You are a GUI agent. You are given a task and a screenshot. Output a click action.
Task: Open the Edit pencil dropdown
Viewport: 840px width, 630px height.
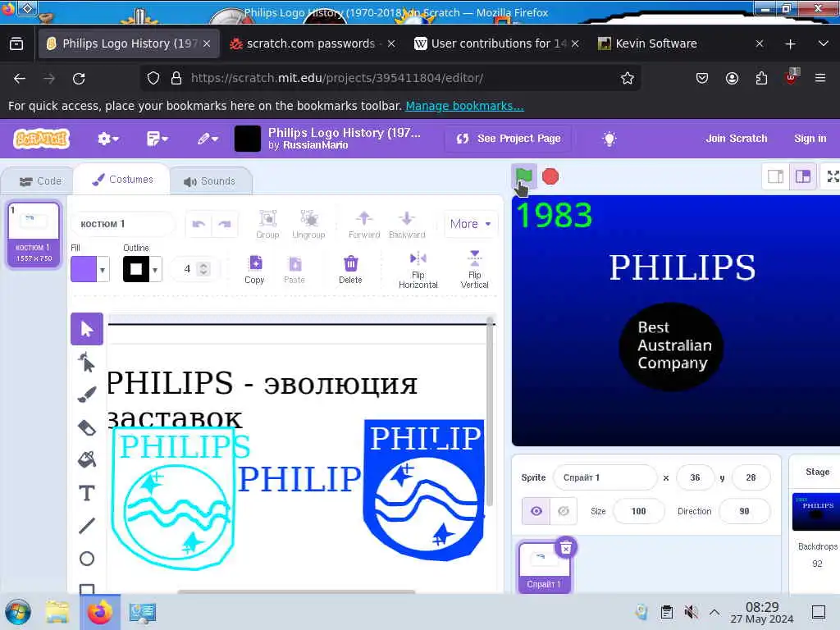208,139
